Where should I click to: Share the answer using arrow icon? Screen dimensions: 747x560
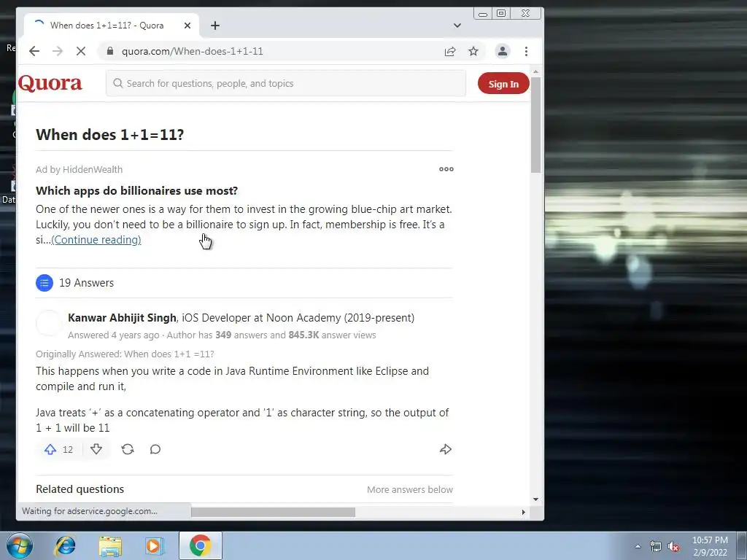(446, 449)
